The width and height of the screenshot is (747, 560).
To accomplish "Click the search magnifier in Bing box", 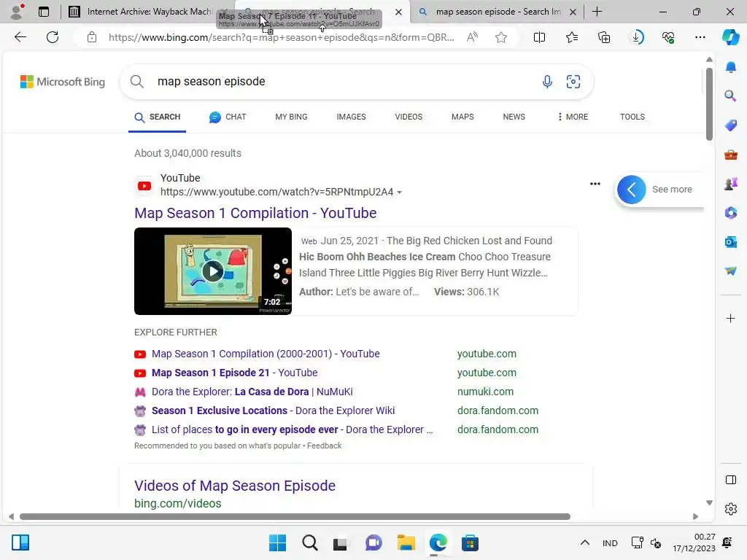I will coord(137,82).
